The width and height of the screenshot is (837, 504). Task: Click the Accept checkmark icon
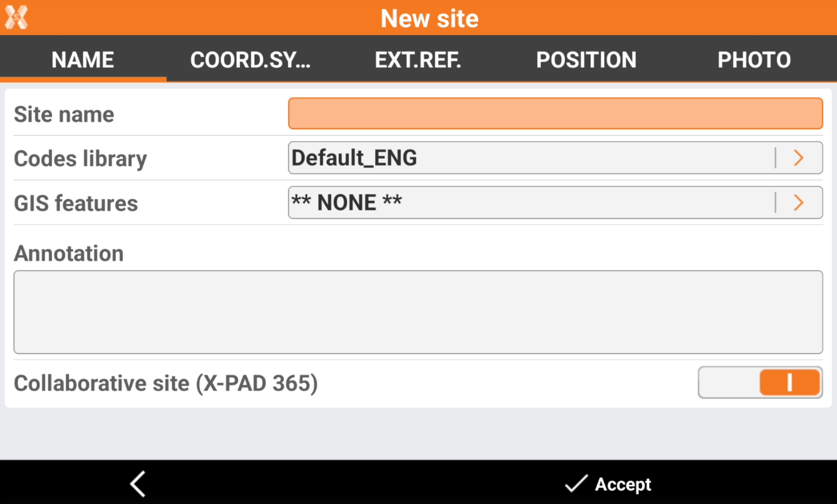click(576, 483)
